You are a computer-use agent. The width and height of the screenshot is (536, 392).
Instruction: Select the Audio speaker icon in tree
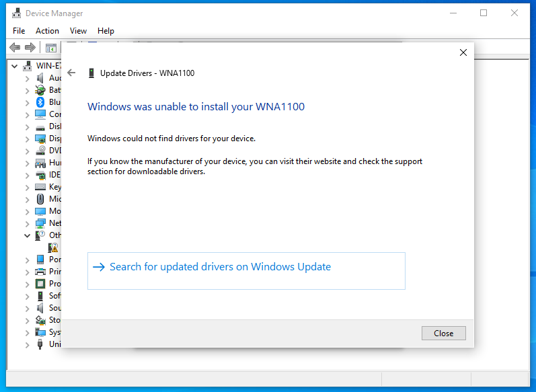pos(40,78)
